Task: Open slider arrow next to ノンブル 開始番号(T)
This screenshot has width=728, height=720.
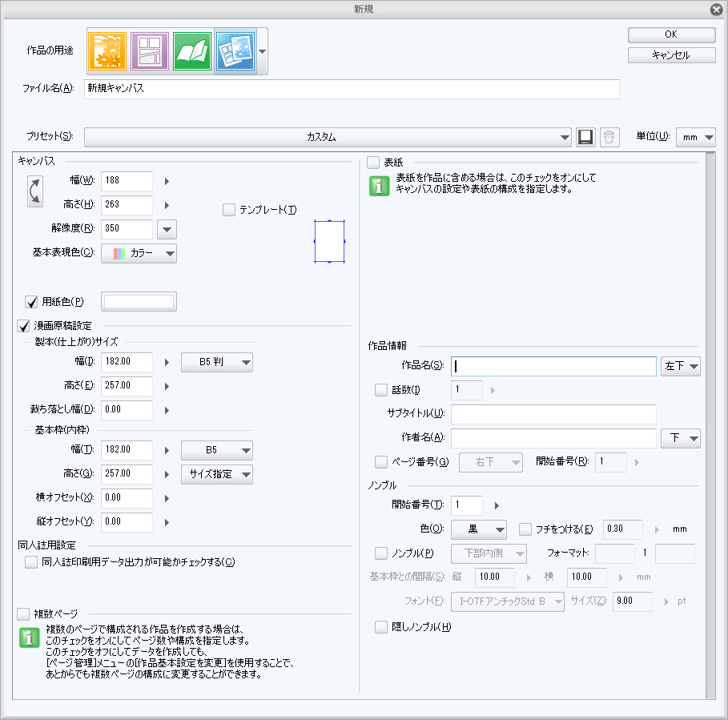Action: click(x=497, y=505)
